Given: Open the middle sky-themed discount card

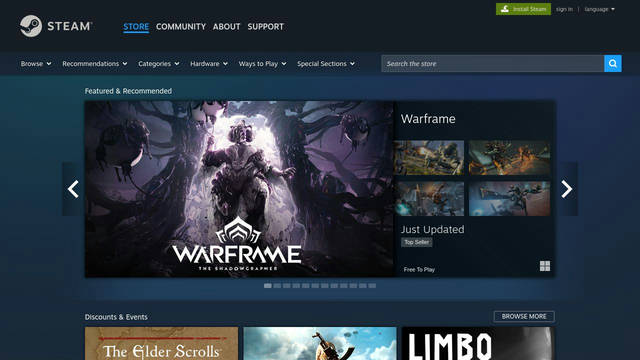Looking at the screenshot, I should (320, 343).
